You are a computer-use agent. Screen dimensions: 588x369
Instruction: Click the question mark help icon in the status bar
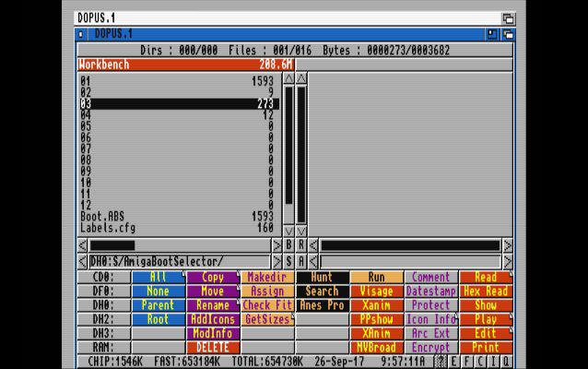point(441,362)
